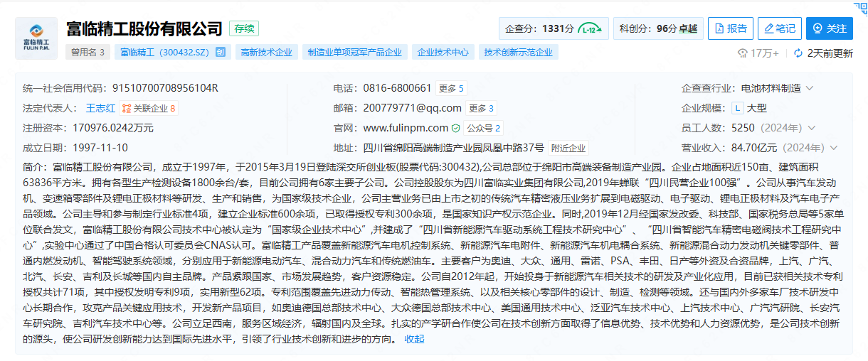The width and height of the screenshot is (868, 361).
Task: Click the 17万+ view count
Action: (x=765, y=53)
